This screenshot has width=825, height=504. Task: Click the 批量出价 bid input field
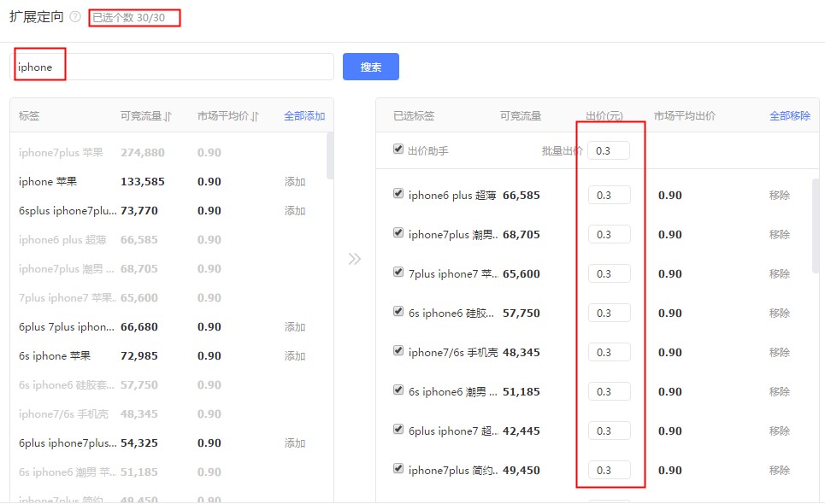[x=609, y=150]
